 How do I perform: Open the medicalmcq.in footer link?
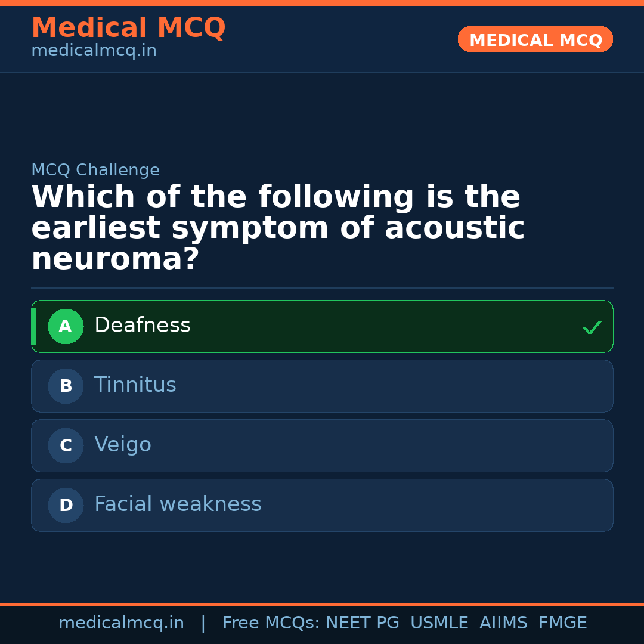[121, 623]
